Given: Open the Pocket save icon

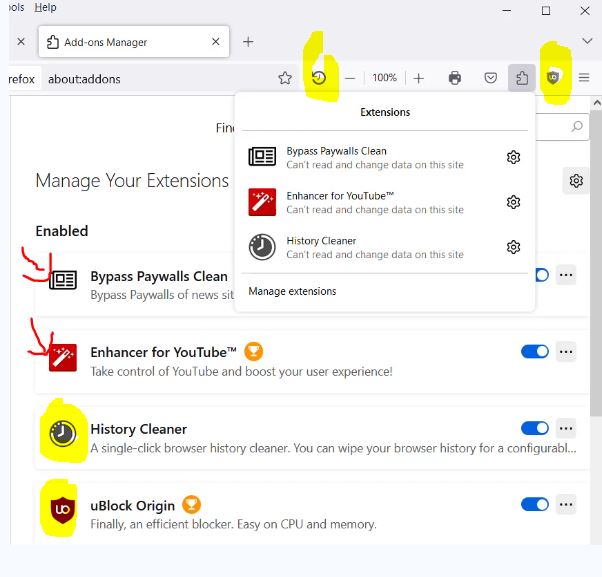Looking at the screenshot, I should (x=490, y=78).
